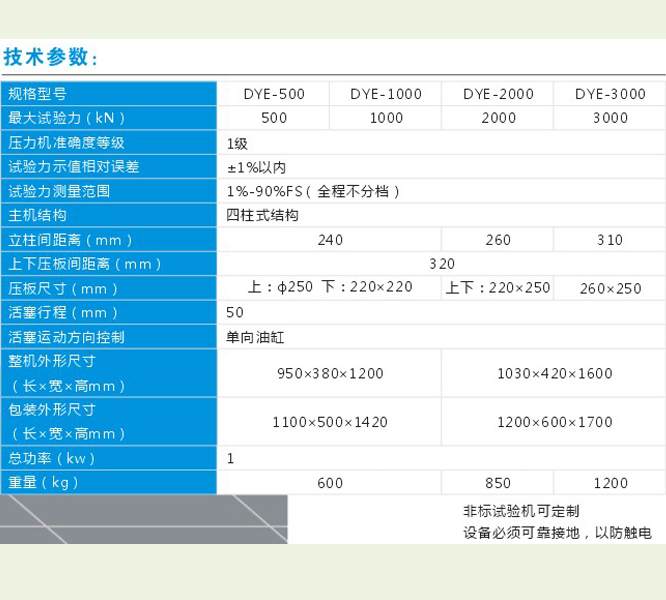This screenshot has width=666, height=600.
Task: Select the 上下压板间距离（mm） label
Action: coord(85,264)
